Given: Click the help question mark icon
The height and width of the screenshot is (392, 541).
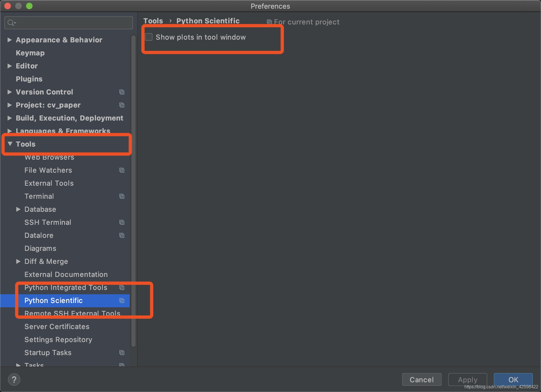Looking at the screenshot, I should (x=14, y=380).
